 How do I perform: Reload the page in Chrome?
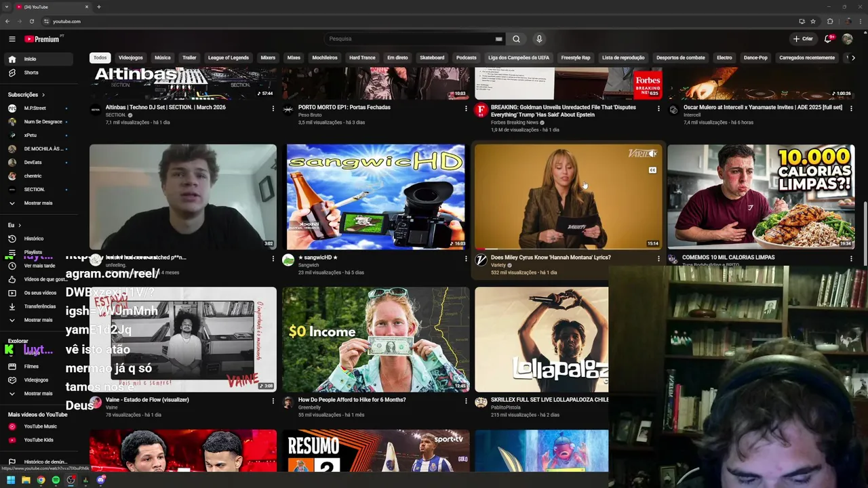tap(31, 21)
